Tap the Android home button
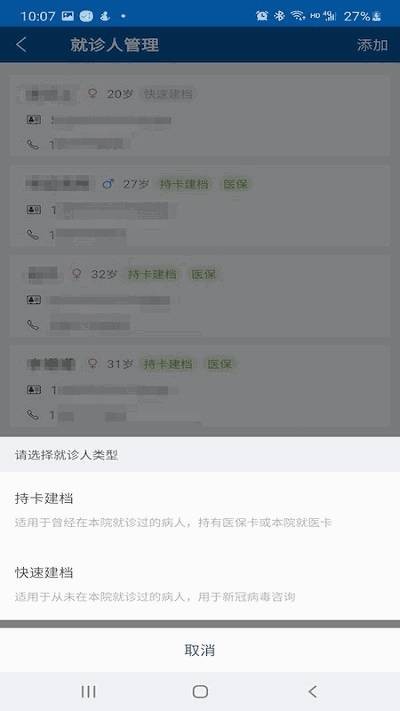 (200, 691)
